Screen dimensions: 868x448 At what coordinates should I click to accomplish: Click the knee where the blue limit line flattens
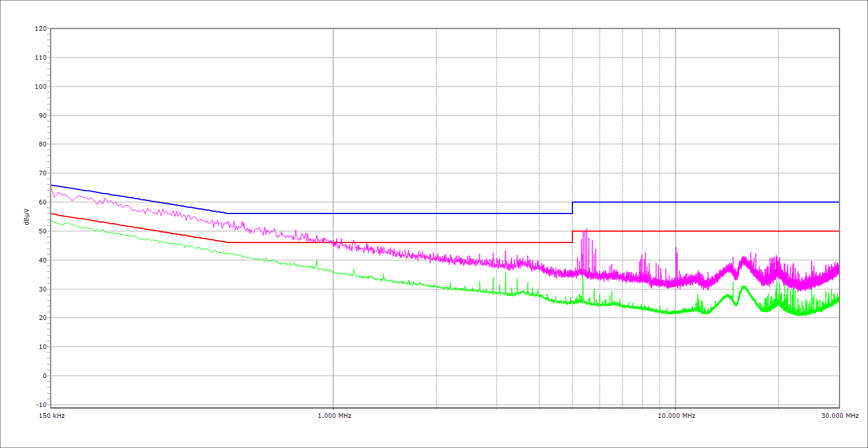(x=227, y=213)
